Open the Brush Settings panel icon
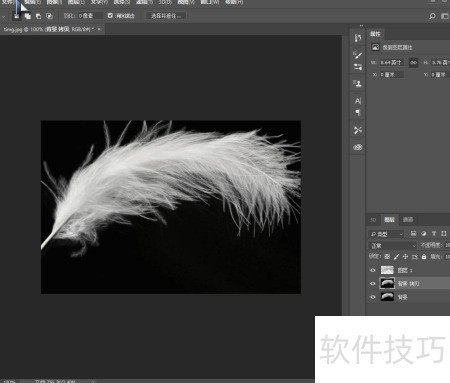Image resolution: width=450 pixels, height=383 pixels. tap(358, 67)
